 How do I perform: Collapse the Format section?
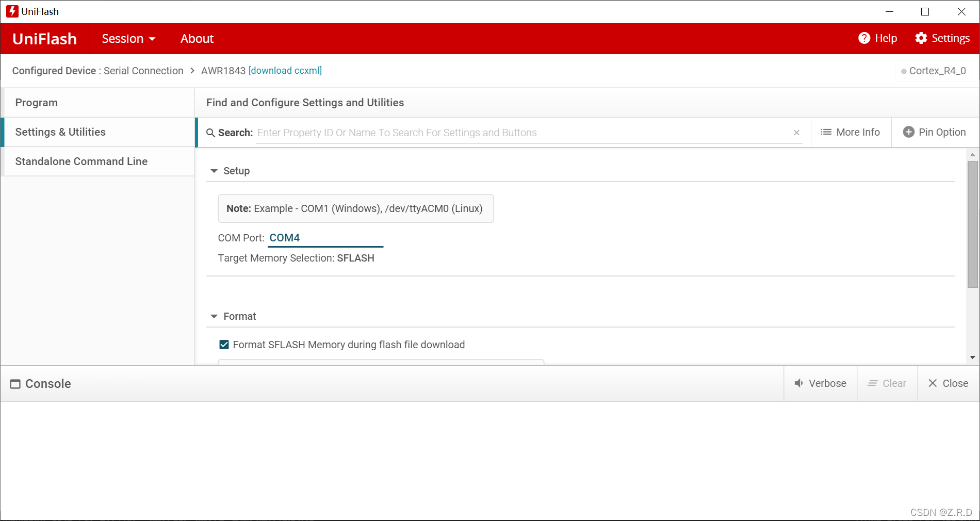pos(214,316)
